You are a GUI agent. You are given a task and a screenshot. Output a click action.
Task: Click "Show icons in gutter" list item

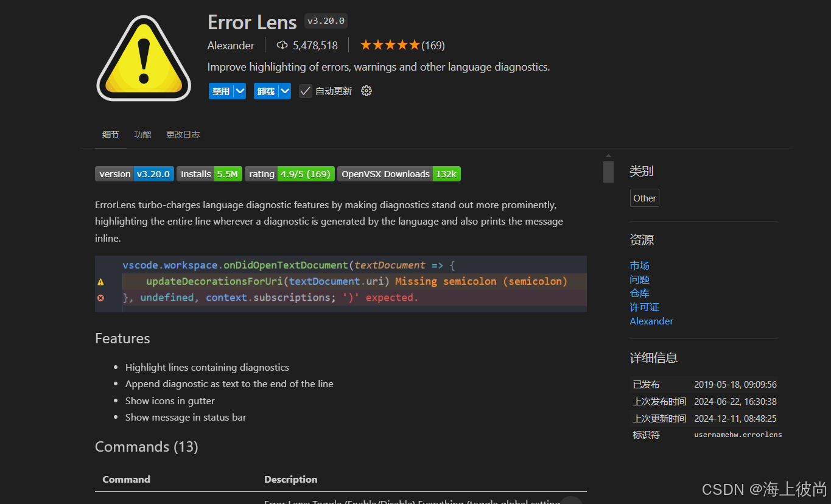[170, 401]
